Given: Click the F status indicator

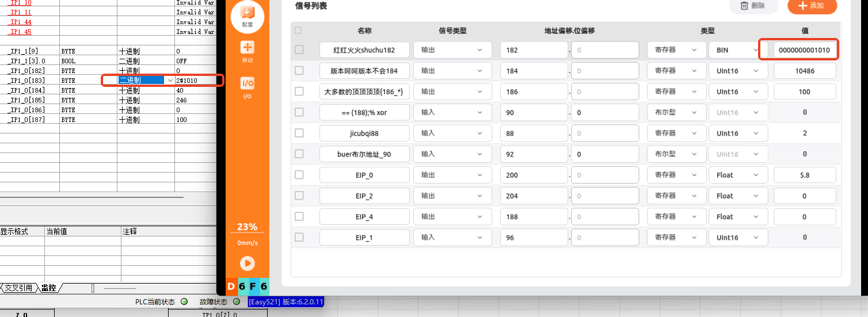Looking at the screenshot, I should [252, 287].
